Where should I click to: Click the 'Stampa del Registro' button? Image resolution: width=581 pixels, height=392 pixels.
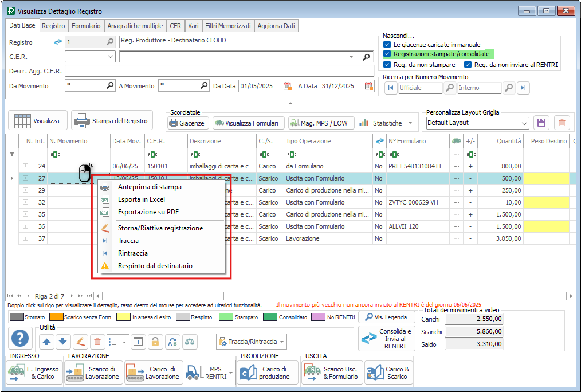[x=112, y=121]
